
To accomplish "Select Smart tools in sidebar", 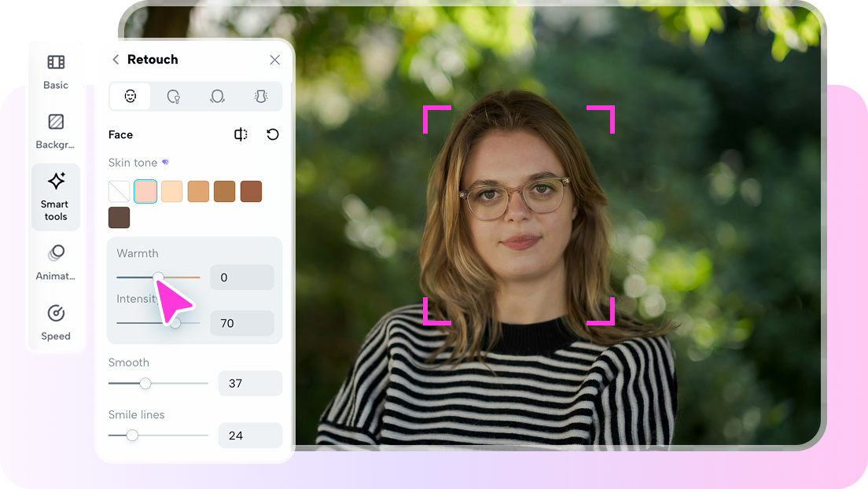I will coord(56,197).
